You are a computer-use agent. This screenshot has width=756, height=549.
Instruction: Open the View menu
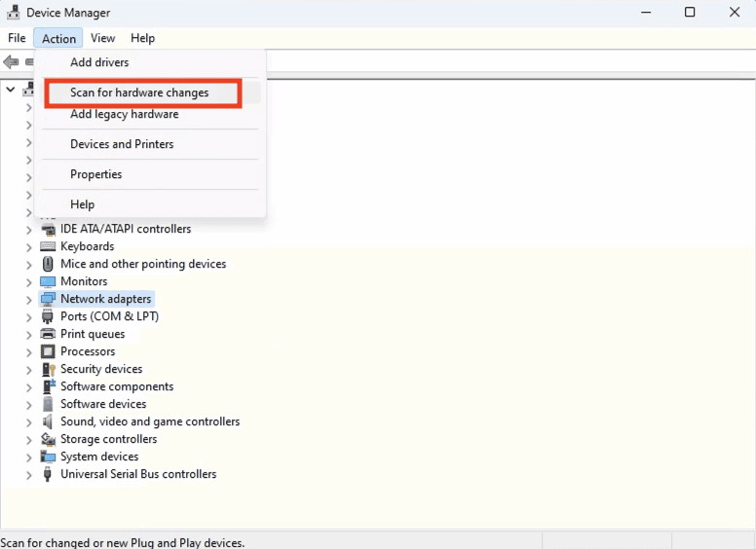pos(102,38)
